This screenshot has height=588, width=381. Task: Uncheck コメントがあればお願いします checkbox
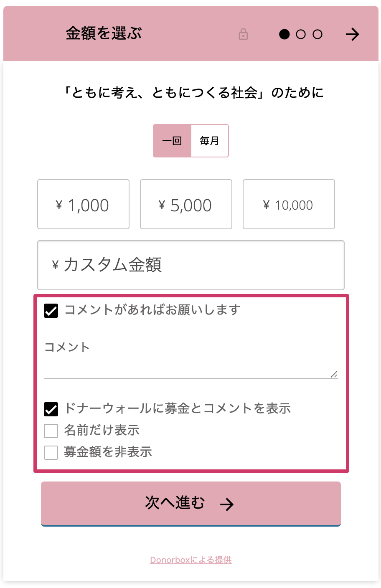(x=51, y=311)
